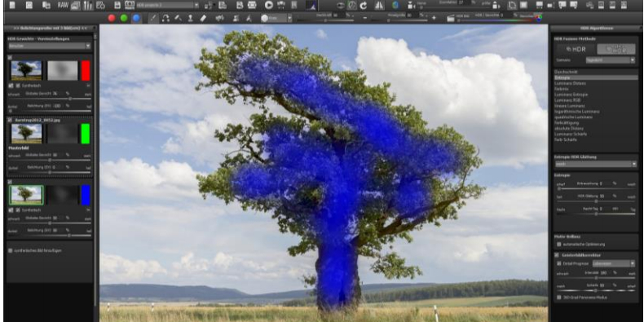Click the green-bordered third exposure thumbnail
The height and width of the screenshot is (322, 644).
(26, 195)
